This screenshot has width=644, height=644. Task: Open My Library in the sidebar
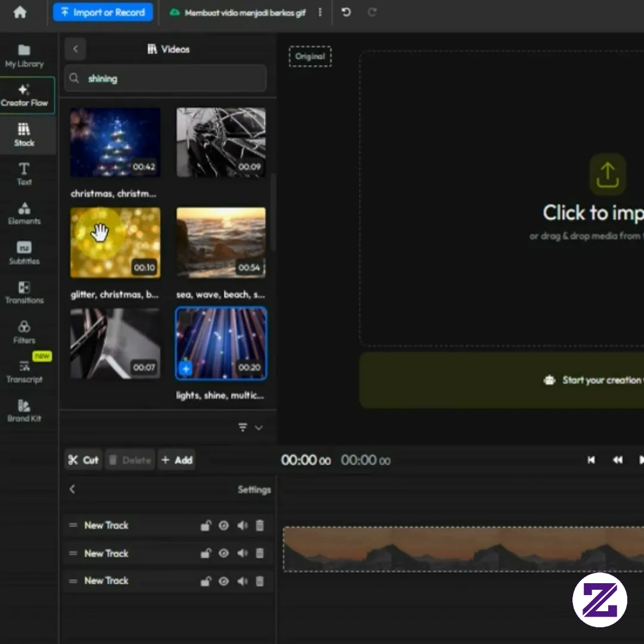[x=24, y=56]
